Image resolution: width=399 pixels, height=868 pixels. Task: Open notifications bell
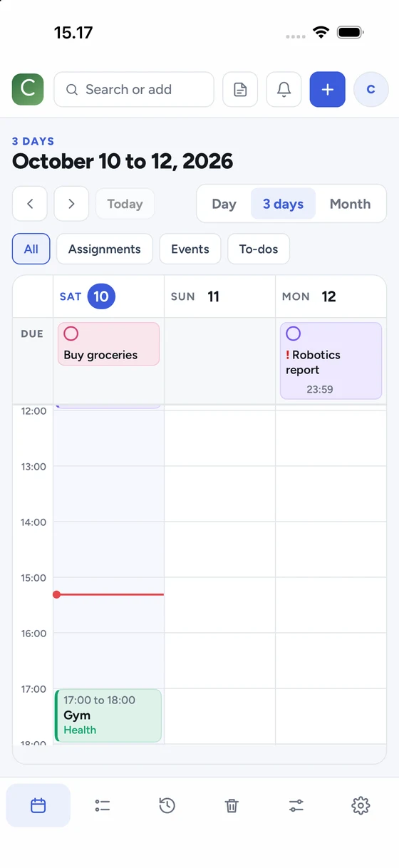[x=284, y=89]
